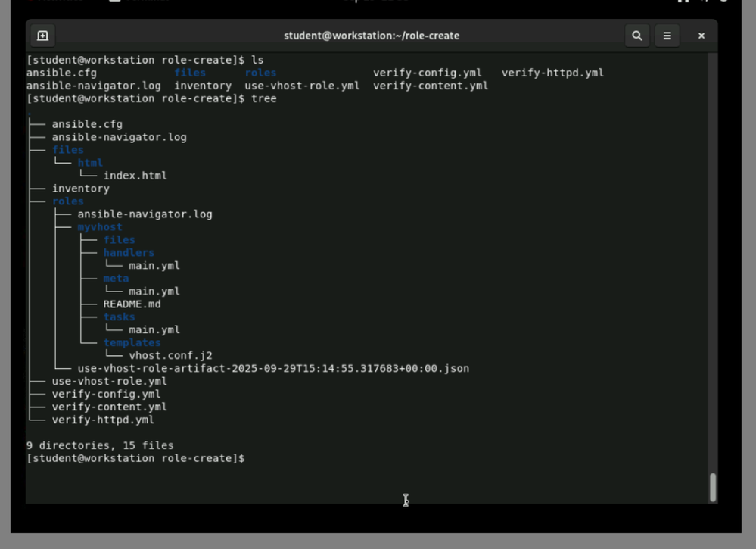Click README.md in the tree output
This screenshot has width=756, height=549.
pos(132,304)
